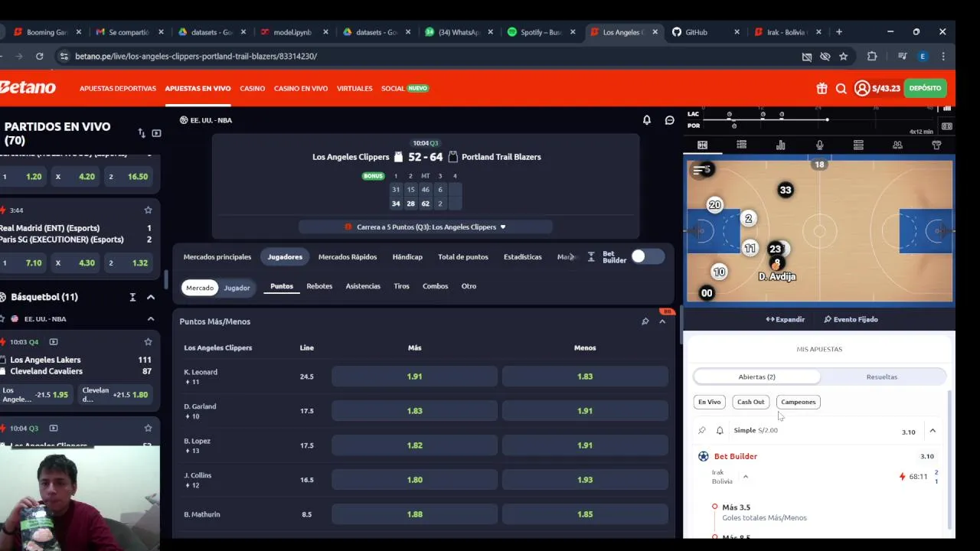Open the gift promotions icon in header
The width and height of the screenshot is (980, 551).
point(822,88)
